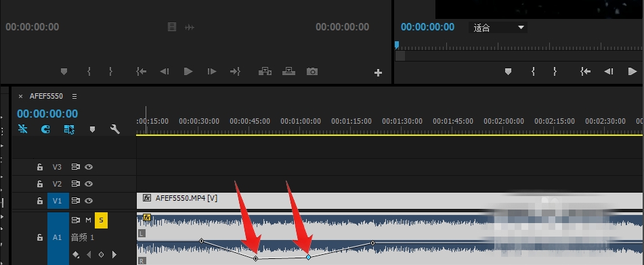Viewport: 644px width, 265px height.
Task: Select the blue keyframe on audio clip
Action: point(308,257)
